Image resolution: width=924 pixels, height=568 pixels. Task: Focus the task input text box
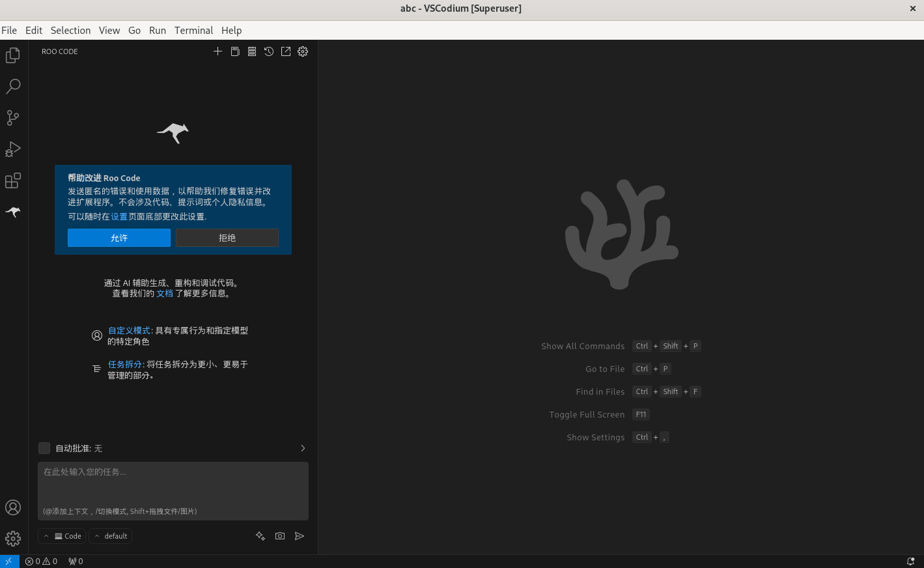[x=173, y=491]
